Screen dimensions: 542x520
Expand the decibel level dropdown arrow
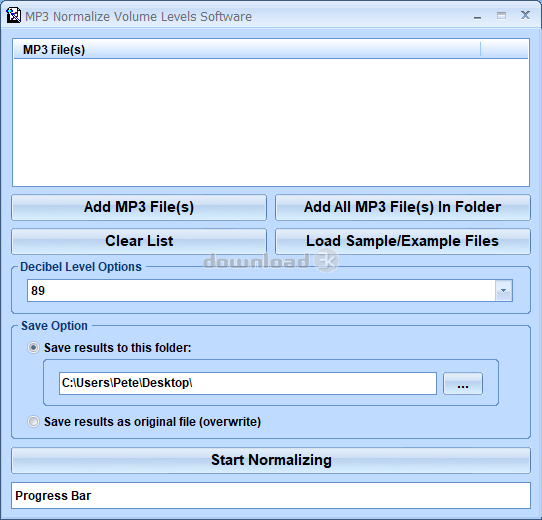(x=504, y=290)
